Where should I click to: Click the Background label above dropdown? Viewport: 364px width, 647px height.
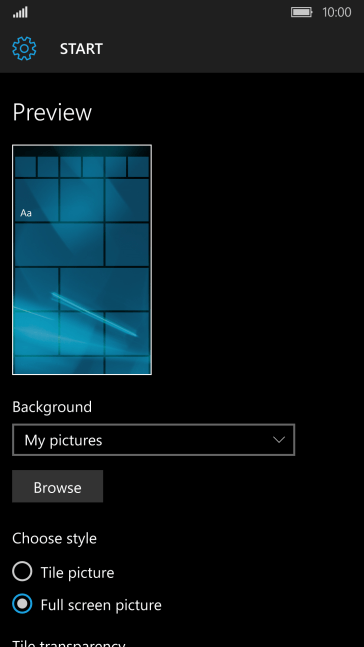[x=52, y=407]
